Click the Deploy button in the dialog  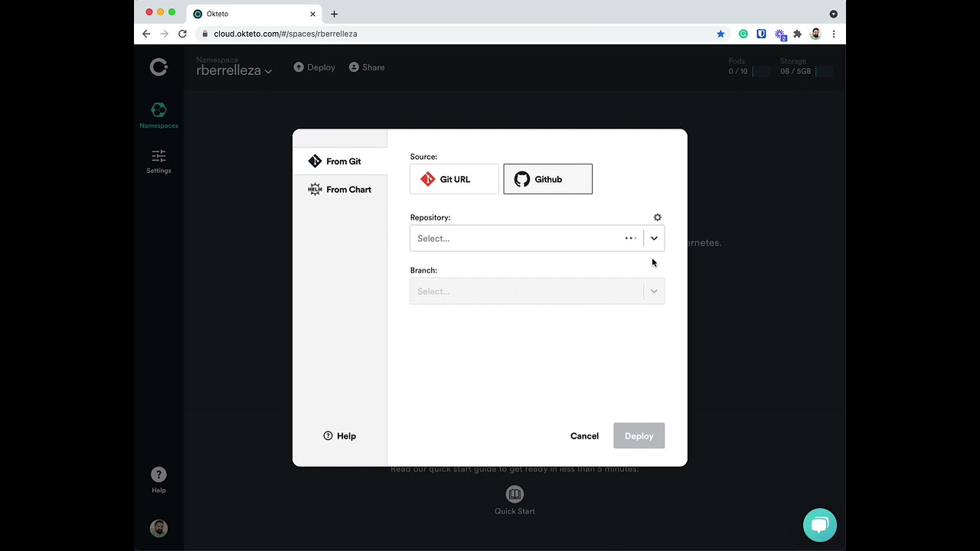tap(639, 436)
